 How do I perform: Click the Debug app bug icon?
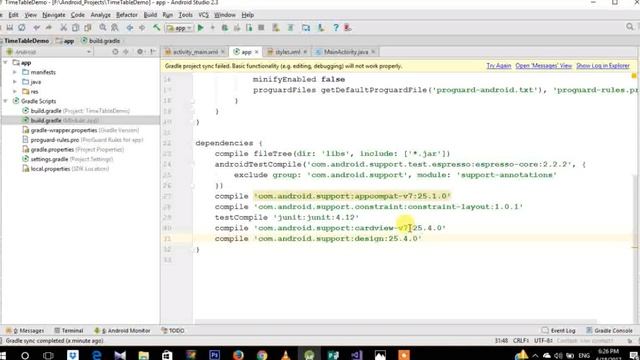224,28
